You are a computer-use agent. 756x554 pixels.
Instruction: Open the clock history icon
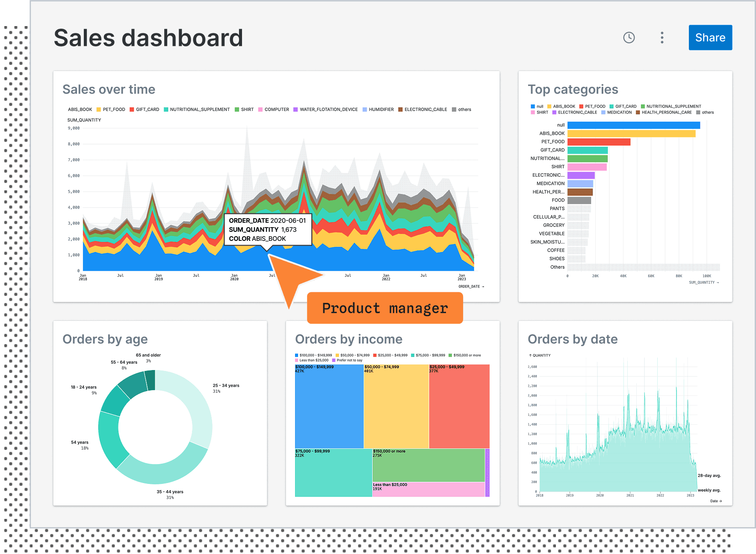pos(629,38)
